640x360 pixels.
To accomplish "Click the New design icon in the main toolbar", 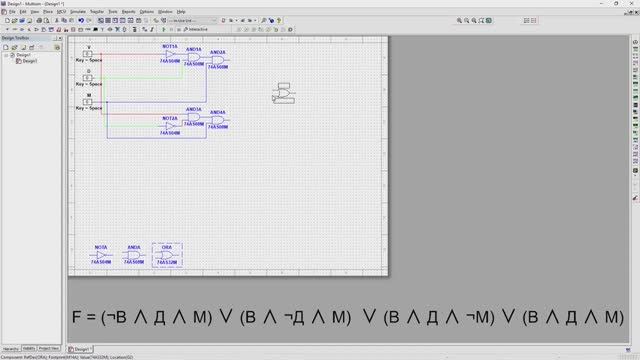I will point(7,20).
